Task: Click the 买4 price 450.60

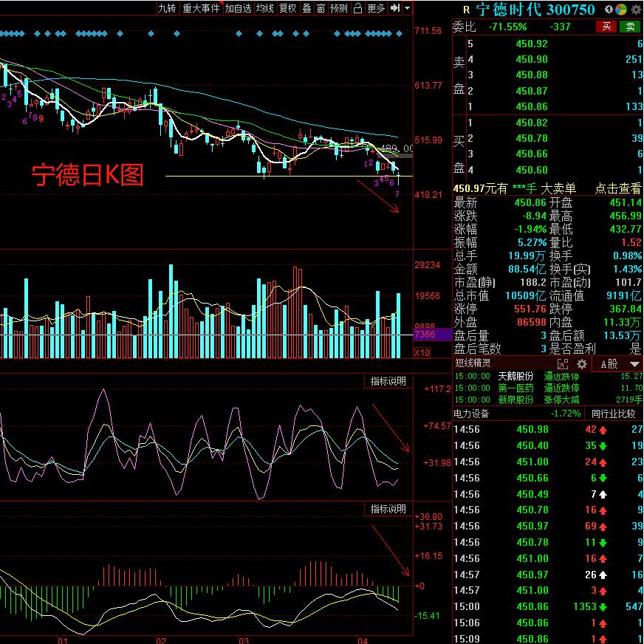Action: (x=532, y=170)
